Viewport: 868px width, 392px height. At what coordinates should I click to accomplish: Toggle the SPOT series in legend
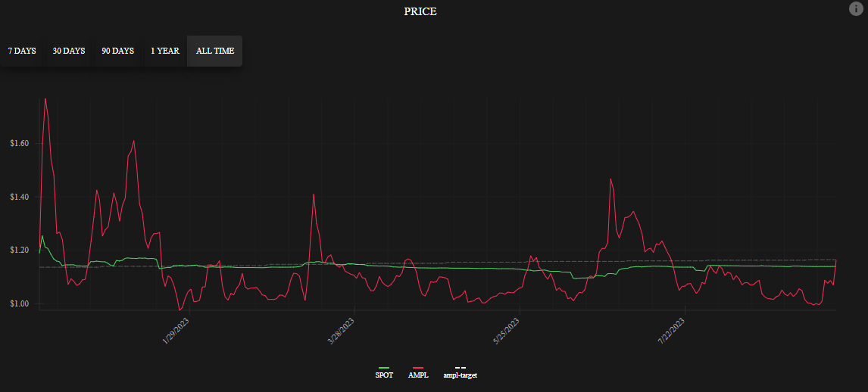click(384, 372)
